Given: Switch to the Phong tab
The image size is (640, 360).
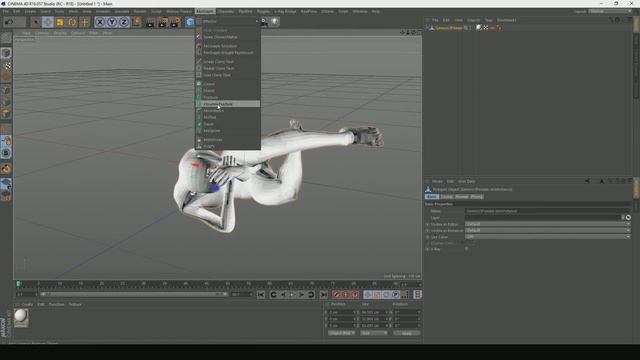Looking at the screenshot, I should point(477,197).
